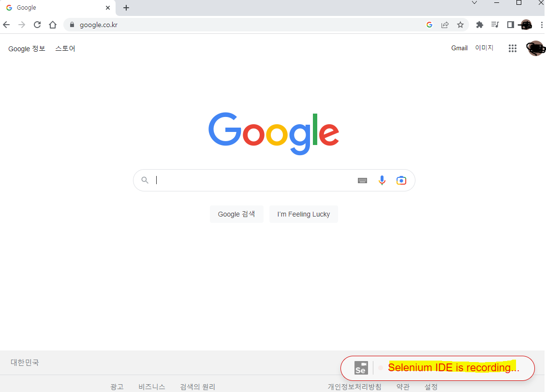The width and height of the screenshot is (546, 392).
Task: Select the Google browser tab
Action: [x=53, y=7]
